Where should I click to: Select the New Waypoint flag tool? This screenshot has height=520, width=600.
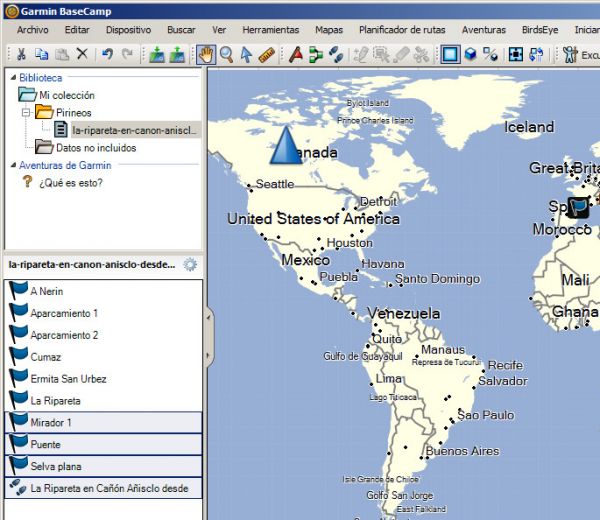[296, 55]
